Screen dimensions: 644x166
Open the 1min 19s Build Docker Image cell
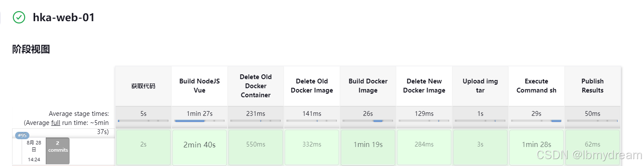click(x=368, y=145)
